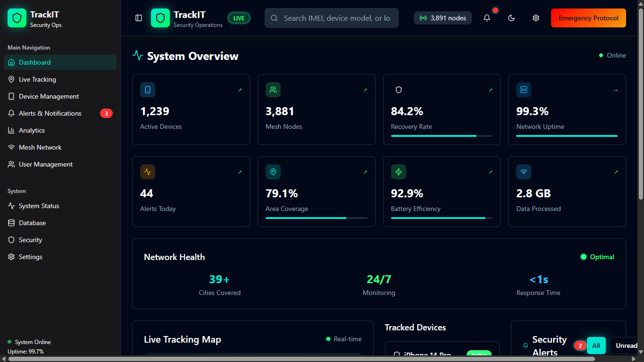
Task: Click the Alerts Today activity icon
Action: pyautogui.click(x=148, y=172)
